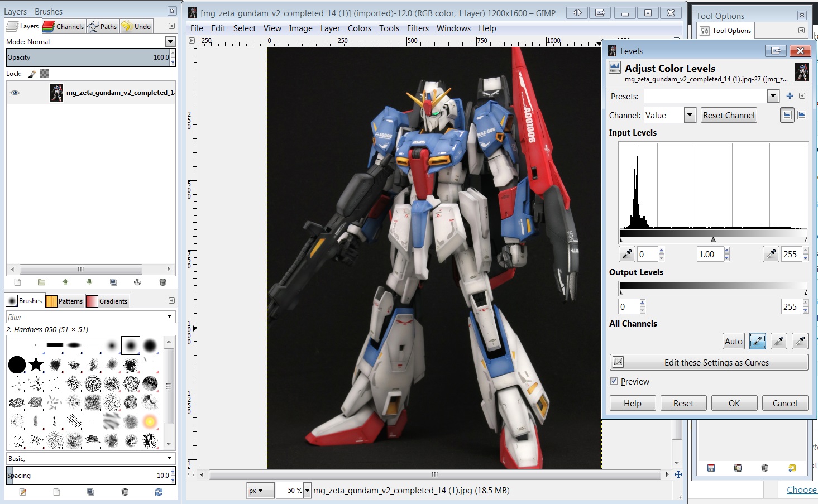Delete the layer with trash icon
The image size is (818, 504).
click(x=162, y=282)
